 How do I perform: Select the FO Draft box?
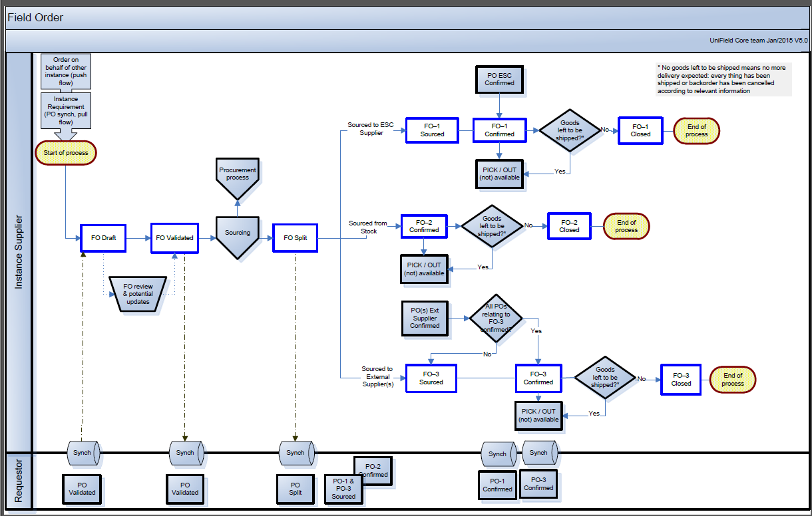[x=103, y=237]
